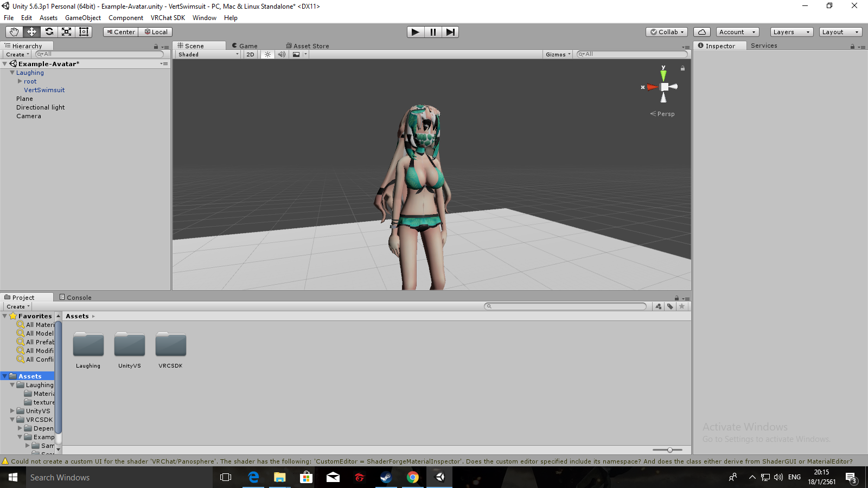Collapse the Laughing hierarchy object
The image size is (868, 488).
click(x=12, y=73)
